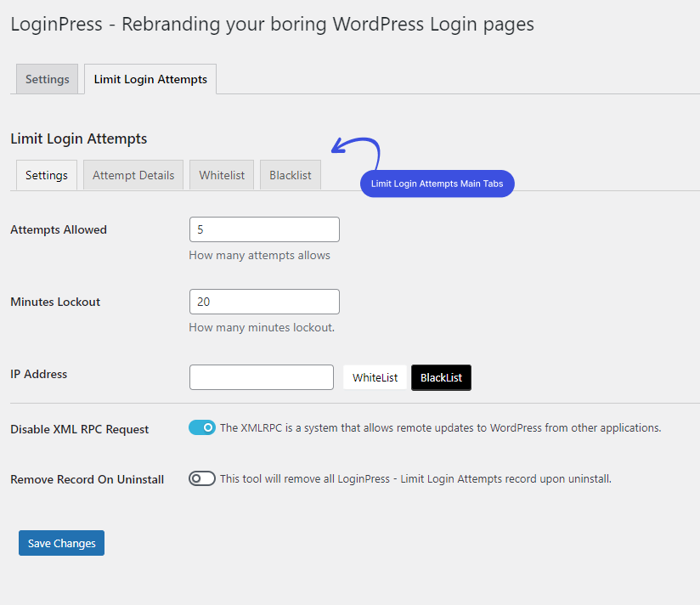Click the Remove Record On Uninstall label
Image resolution: width=700 pixels, height=605 pixels.
pyautogui.click(x=87, y=479)
